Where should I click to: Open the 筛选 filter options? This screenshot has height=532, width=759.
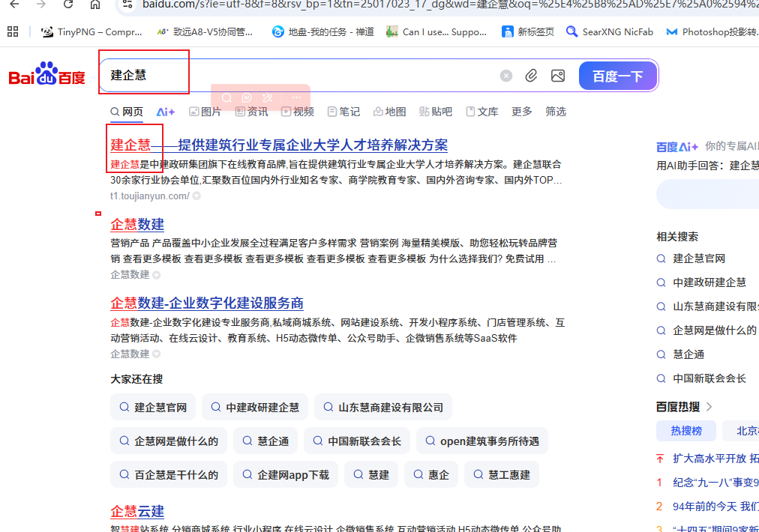(x=556, y=112)
